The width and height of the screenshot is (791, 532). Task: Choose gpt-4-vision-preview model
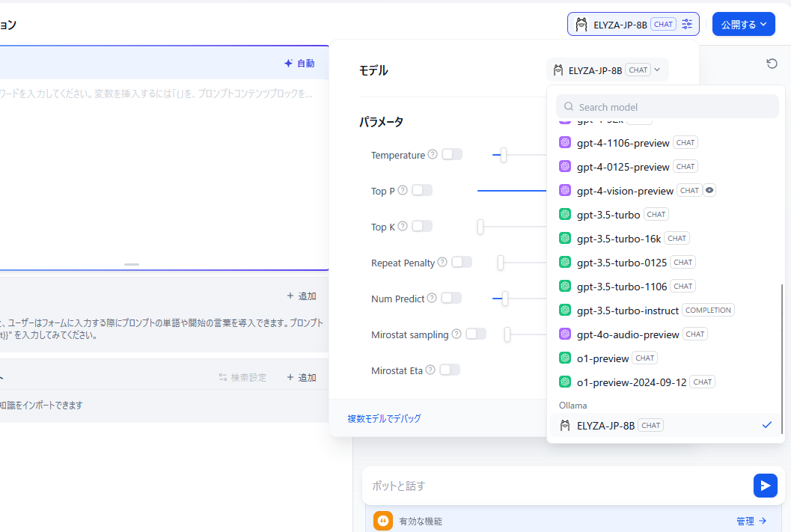[x=666, y=191]
